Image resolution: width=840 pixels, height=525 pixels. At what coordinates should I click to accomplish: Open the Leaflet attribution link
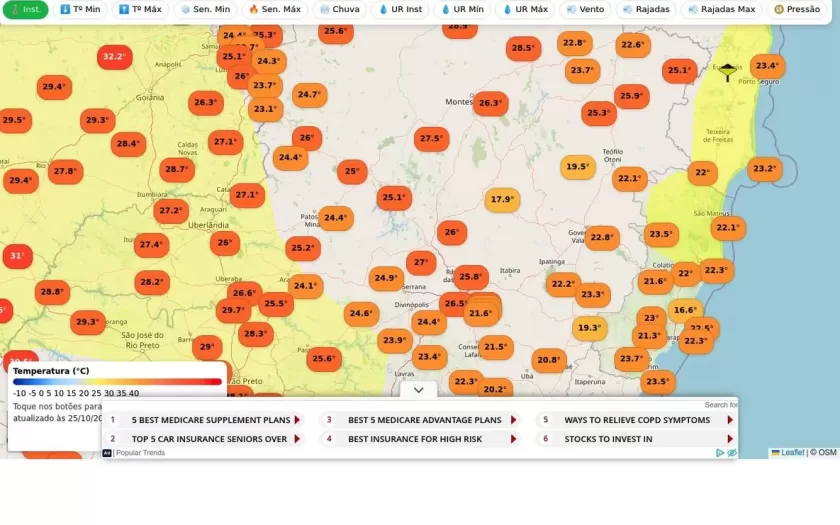(792, 453)
